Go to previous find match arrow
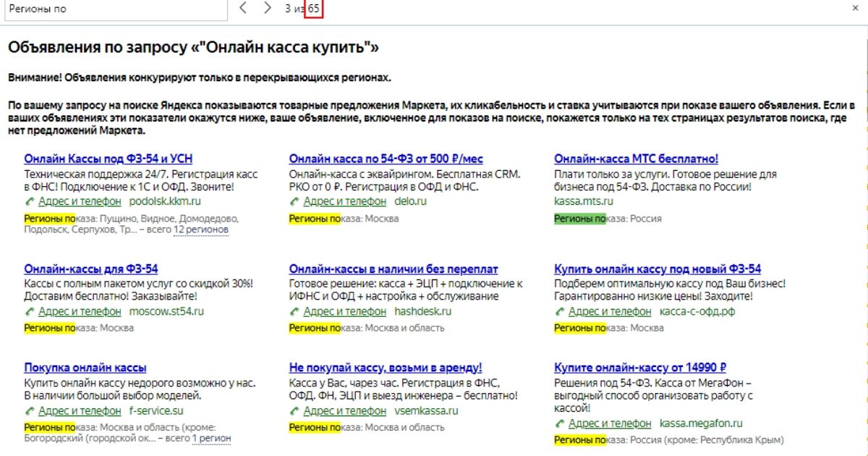The image size is (868, 456). (x=243, y=8)
